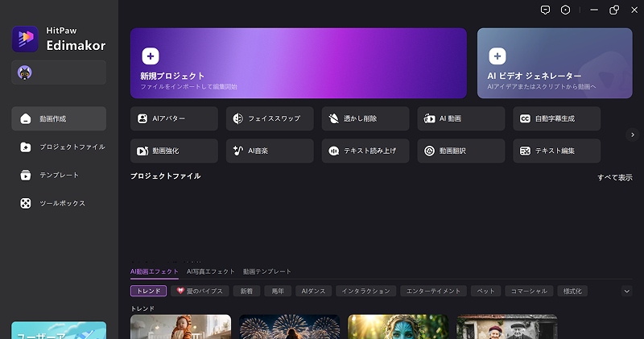Screen dimensions: 644x339
Task: Click すべて表示 for project files
Action: [615, 177]
